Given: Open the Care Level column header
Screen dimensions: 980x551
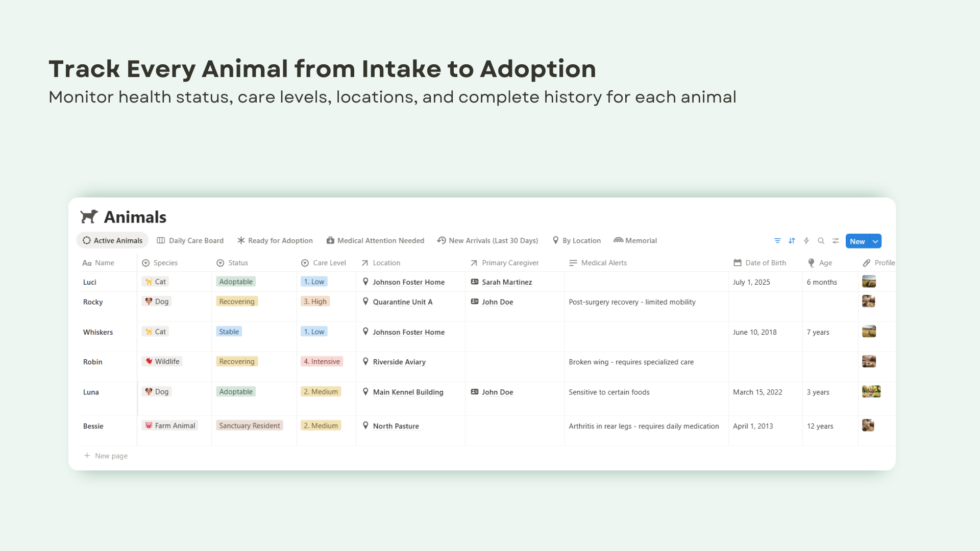Looking at the screenshot, I should pos(329,263).
